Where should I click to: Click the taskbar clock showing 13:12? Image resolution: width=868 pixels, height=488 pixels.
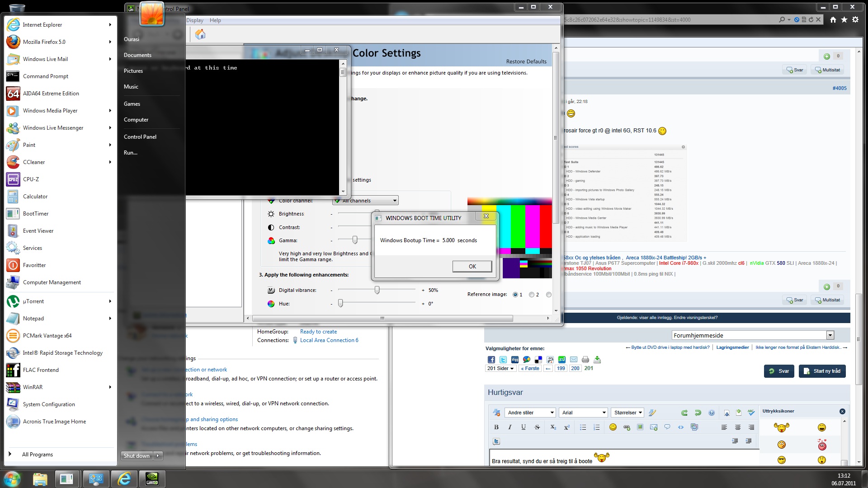844,476
